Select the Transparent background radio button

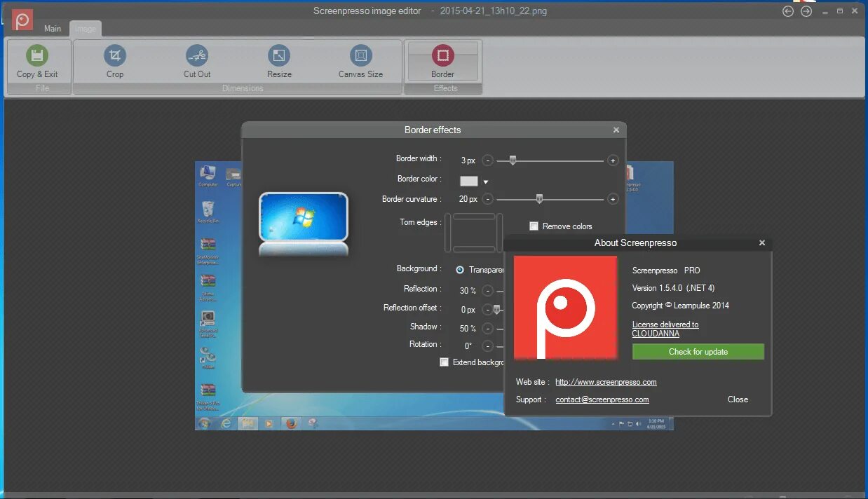460,270
